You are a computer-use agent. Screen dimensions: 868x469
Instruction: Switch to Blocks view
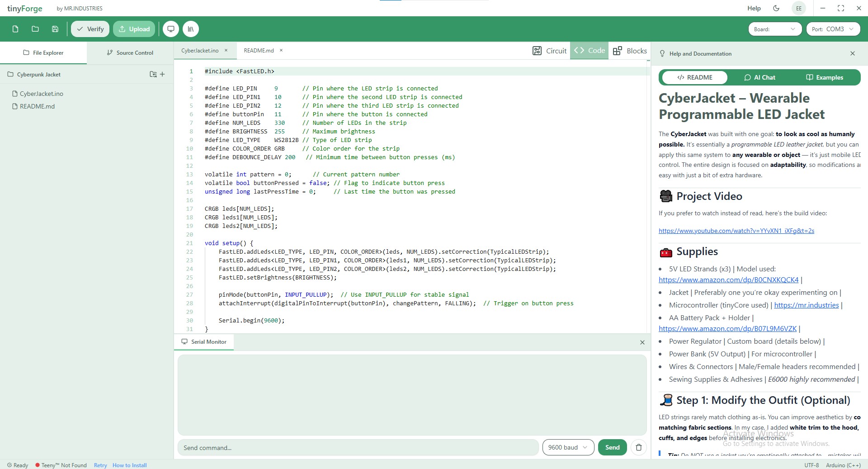coord(630,51)
